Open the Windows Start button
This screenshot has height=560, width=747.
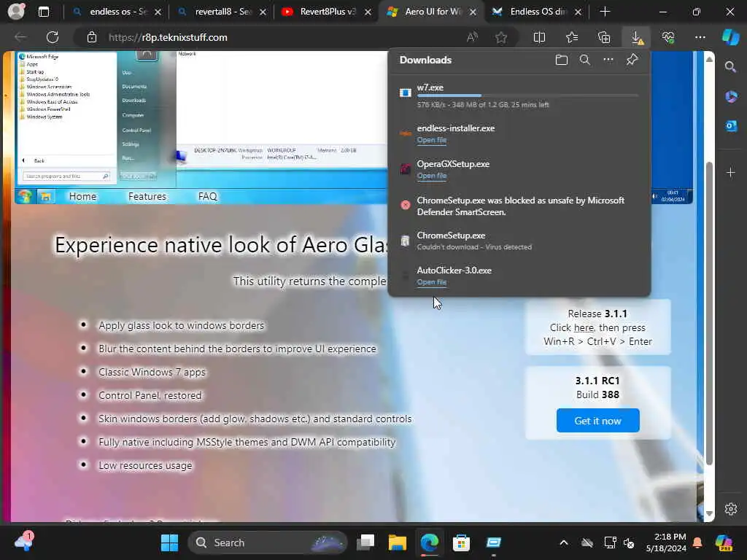pyautogui.click(x=169, y=542)
